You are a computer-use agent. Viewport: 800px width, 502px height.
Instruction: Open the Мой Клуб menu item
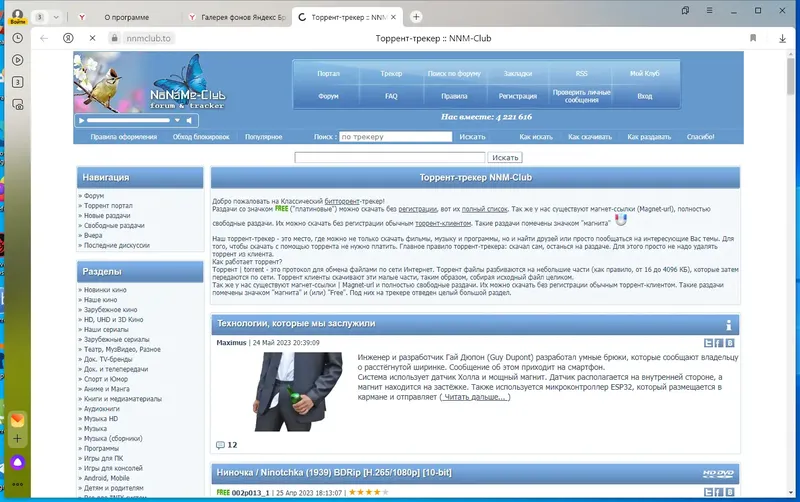point(644,73)
